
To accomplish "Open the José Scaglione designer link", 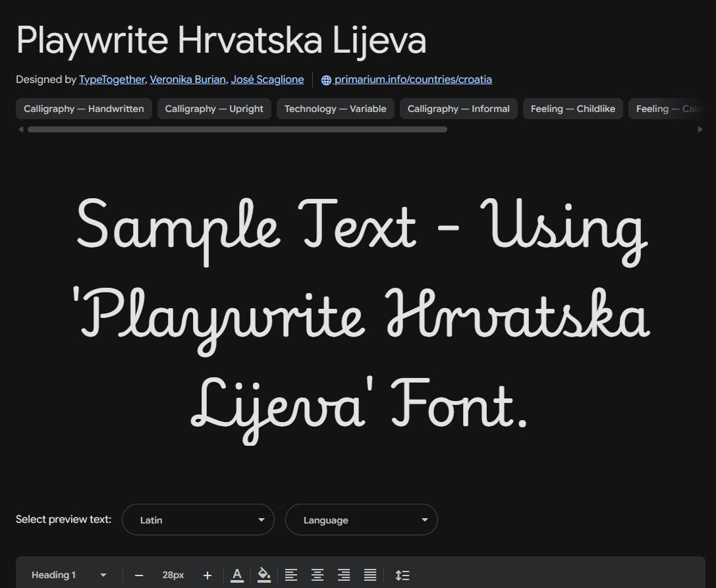I will click(267, 80).
